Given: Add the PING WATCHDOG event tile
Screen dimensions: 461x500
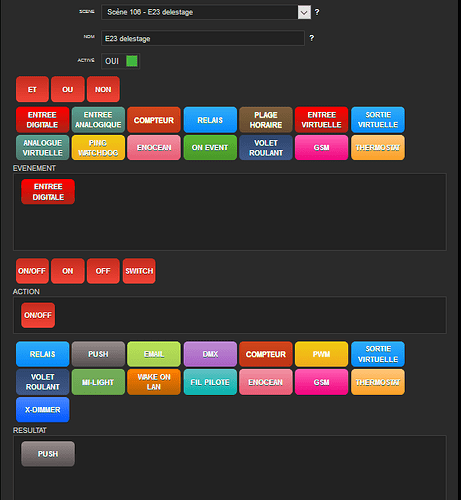Looking at the screenshot, I should (98, 148).
